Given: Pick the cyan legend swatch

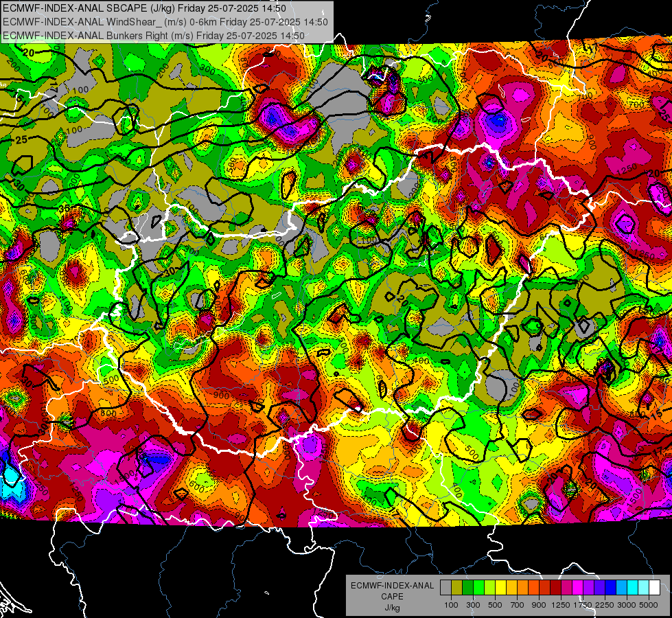Looking at the screenshot, I should 632,588.
